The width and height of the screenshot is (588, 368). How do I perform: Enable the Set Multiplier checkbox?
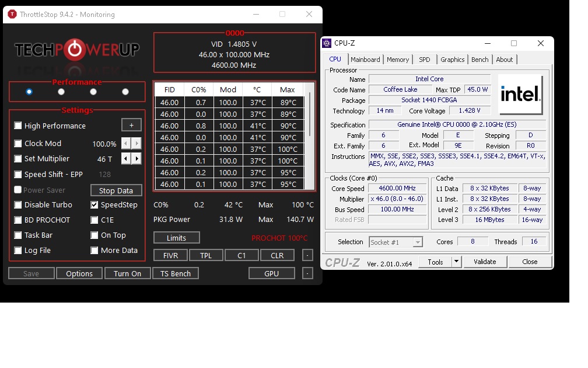(x=17, y=158)
